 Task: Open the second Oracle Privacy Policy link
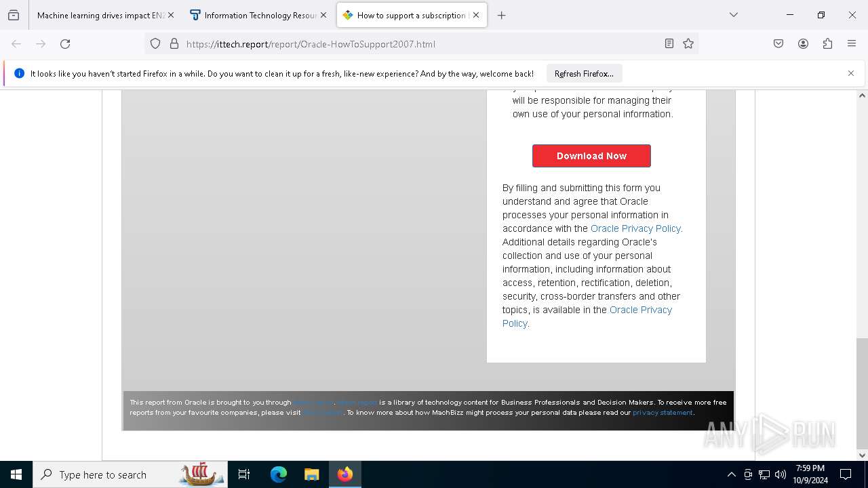[x=587, y=317]
